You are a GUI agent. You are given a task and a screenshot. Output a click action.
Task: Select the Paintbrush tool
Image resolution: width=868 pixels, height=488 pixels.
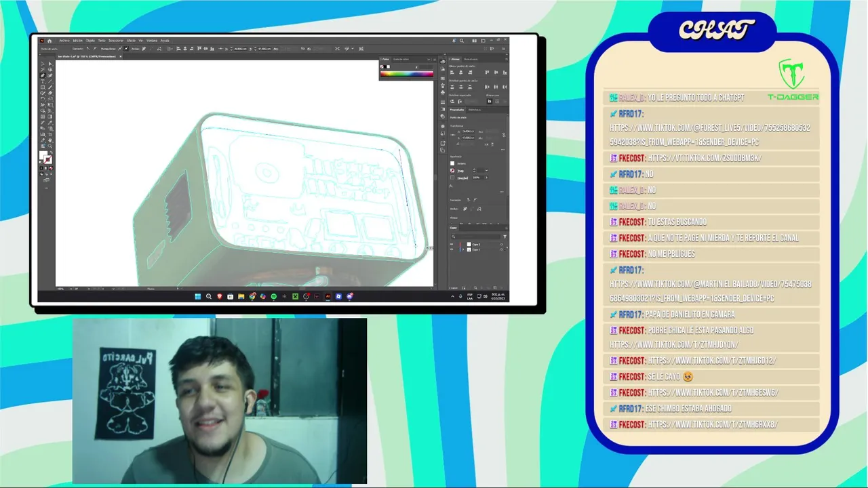click(x=50, y=87)
